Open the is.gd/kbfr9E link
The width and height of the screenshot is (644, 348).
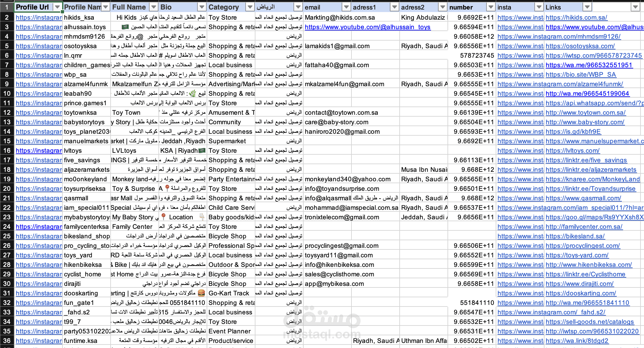573,132
